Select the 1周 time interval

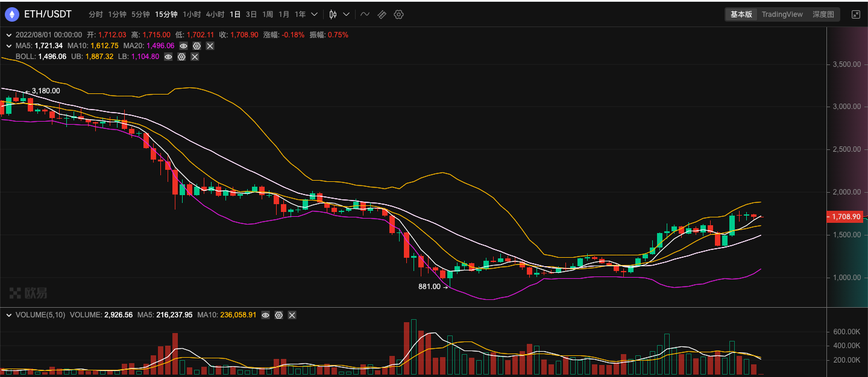click(267, 14)
